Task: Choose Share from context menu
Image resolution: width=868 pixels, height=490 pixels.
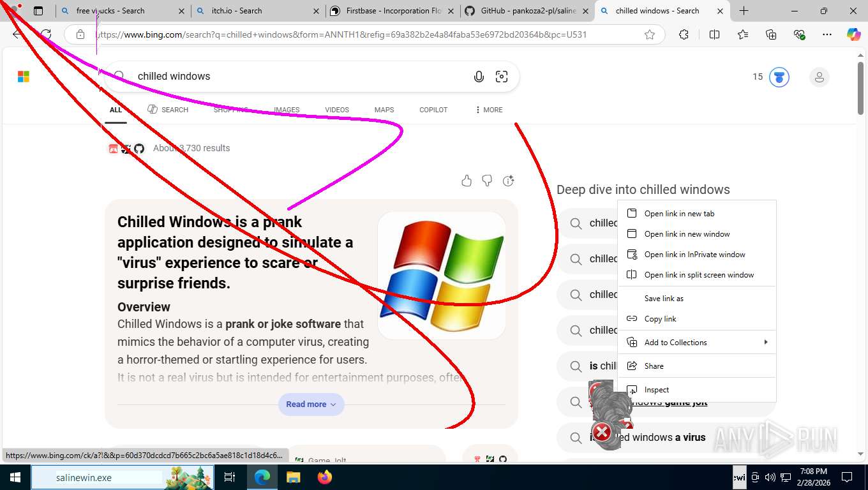Action: [x=697, y=366]
